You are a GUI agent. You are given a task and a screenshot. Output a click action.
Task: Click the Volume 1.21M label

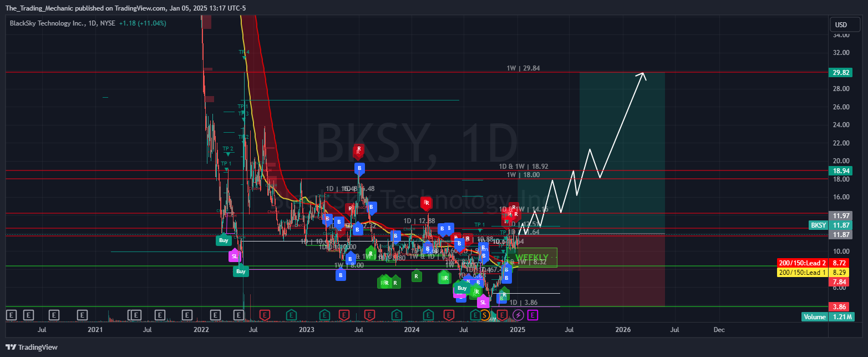[x=828, y=317]
